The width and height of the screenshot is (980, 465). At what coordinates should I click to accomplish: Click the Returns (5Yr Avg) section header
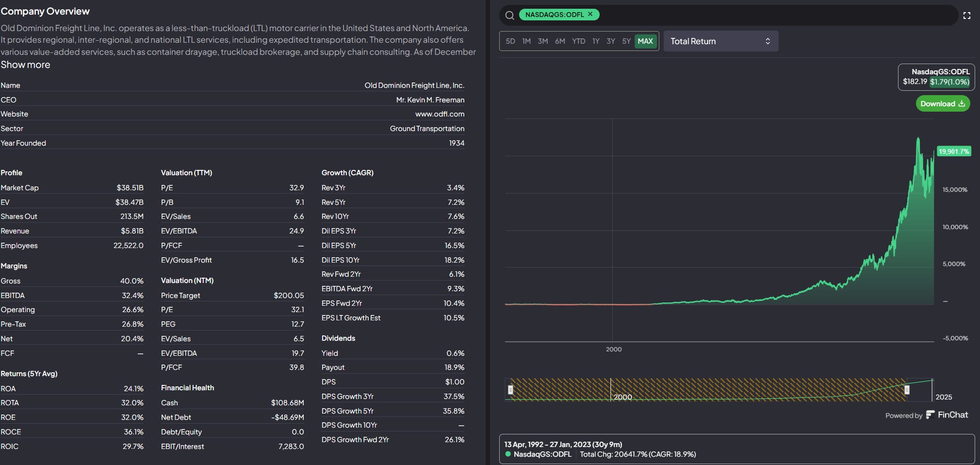[x=29, y=374]
